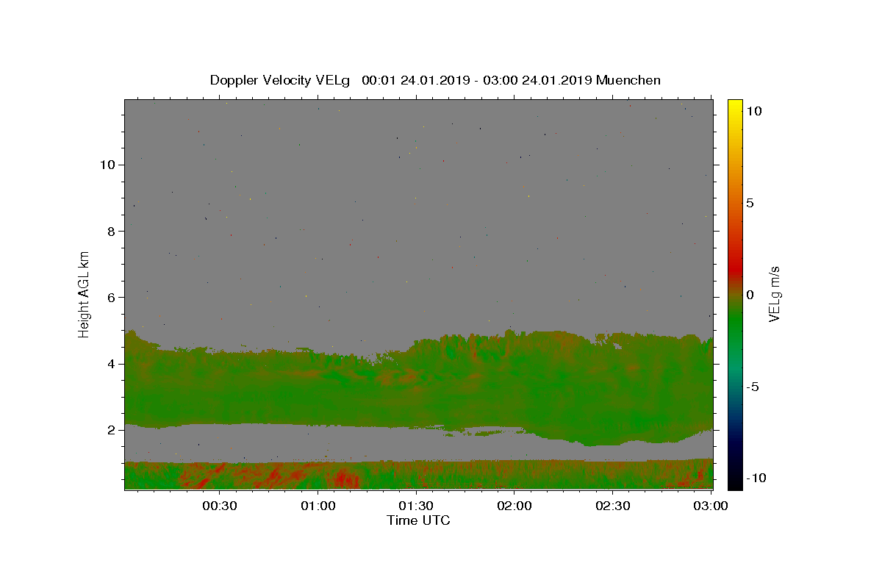Click the location label 'Muenchen'
This screenshot has height=588, width=882.
[x=628, y=80]
